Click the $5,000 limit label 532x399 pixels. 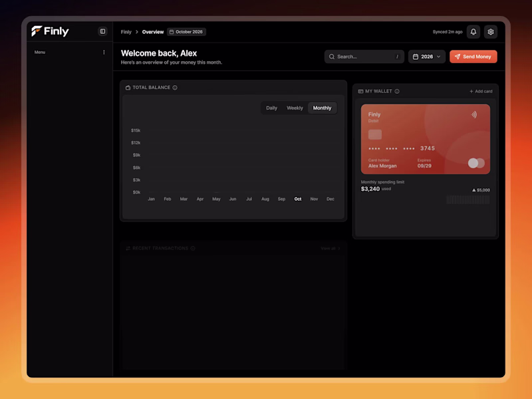481,190
